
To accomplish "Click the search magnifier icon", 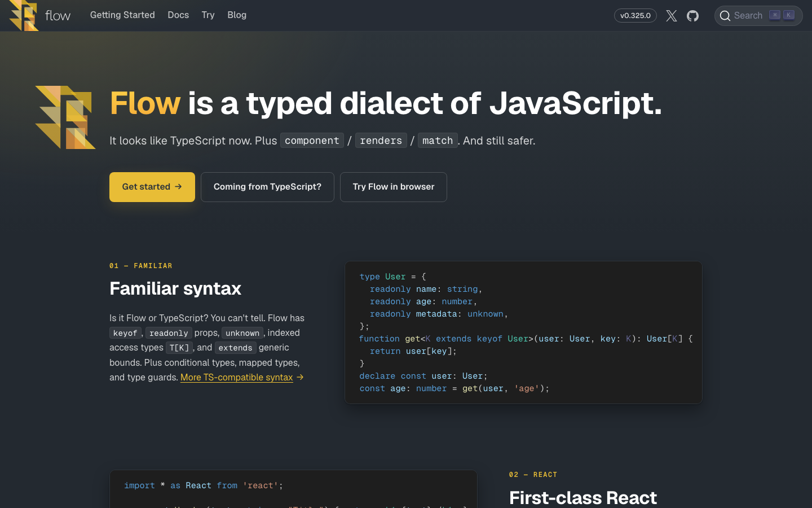I will click(725, 16).
